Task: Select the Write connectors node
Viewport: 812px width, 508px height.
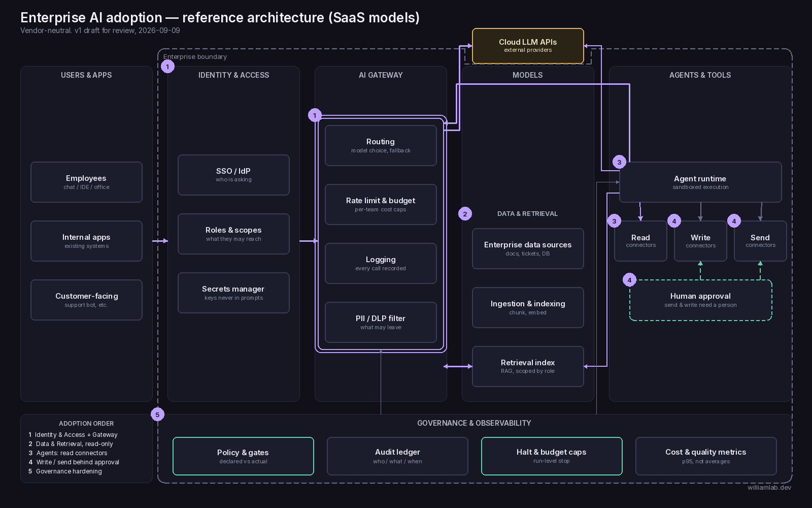Action: coord(700,241)
